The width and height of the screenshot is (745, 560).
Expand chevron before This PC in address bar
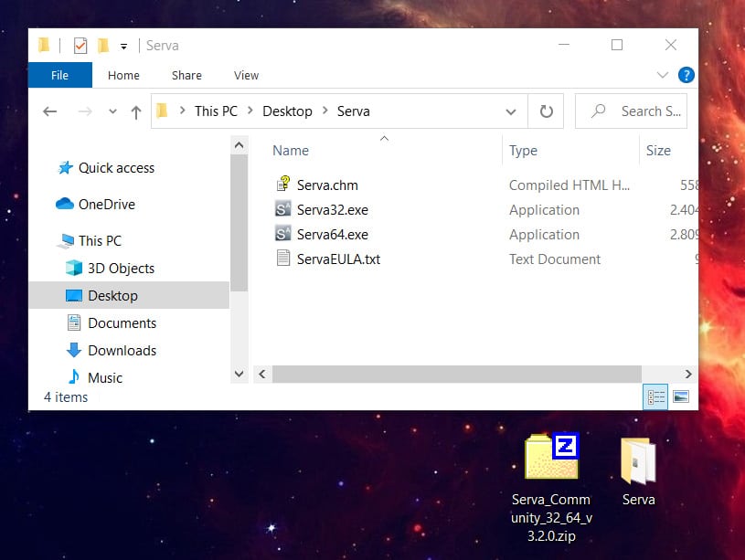pos(182,111)
